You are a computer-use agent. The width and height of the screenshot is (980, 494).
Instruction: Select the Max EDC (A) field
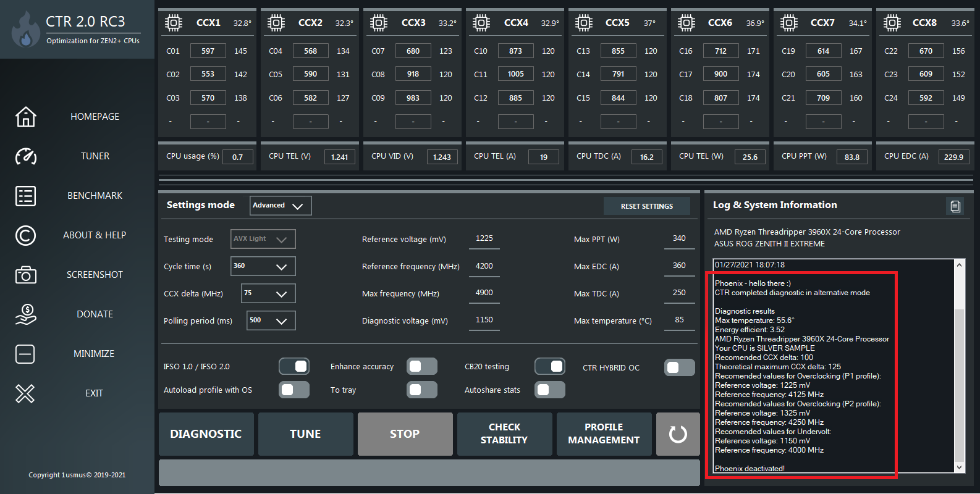point(679,266)
